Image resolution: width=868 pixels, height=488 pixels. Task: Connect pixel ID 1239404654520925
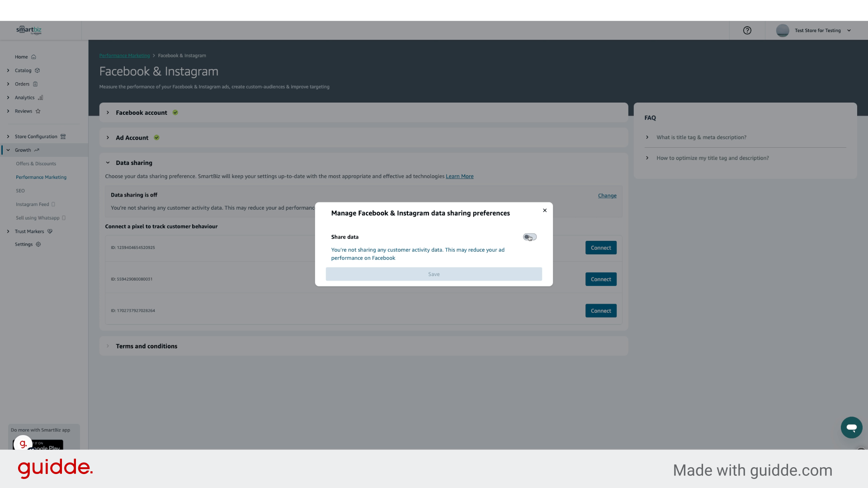point(601,248)
